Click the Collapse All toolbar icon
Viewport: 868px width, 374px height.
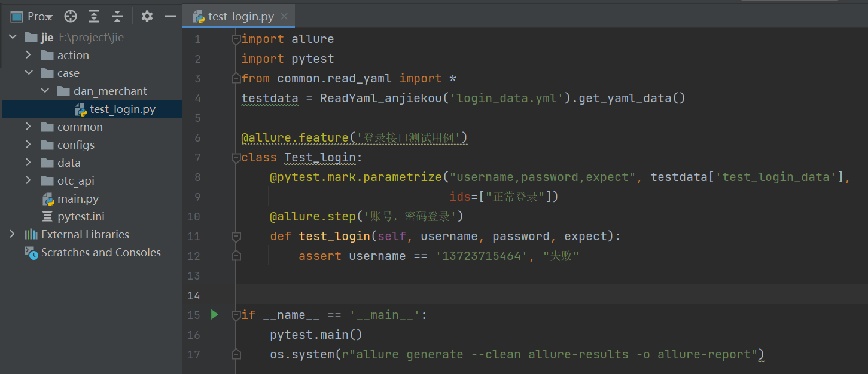coord(117,16)
